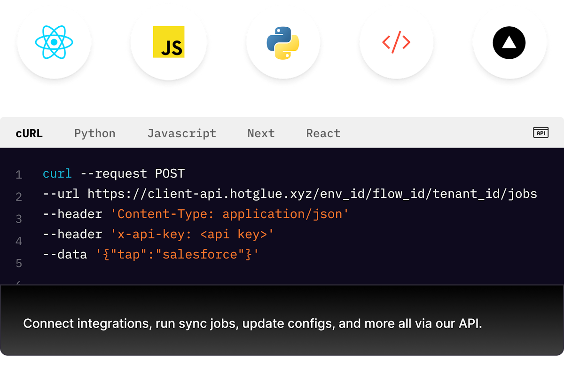Screen dimensions: 564x392
Task: Select the cURL tab
Action: [29, 133]
